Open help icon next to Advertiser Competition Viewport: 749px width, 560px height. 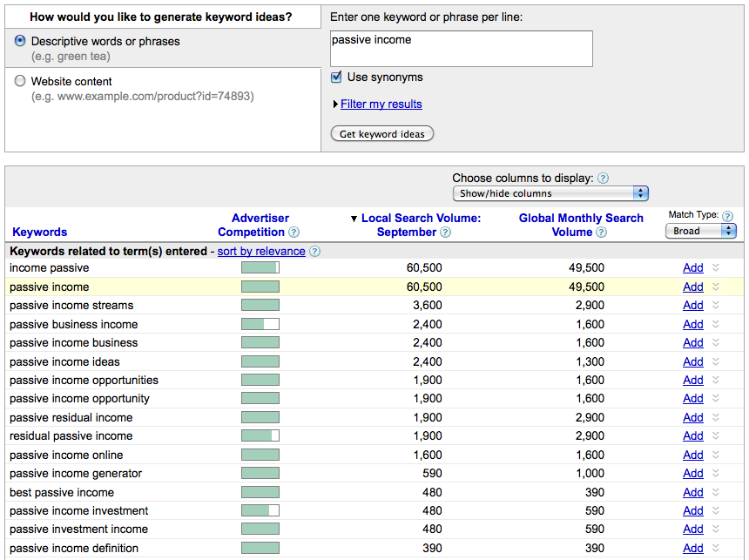point(294,233)
